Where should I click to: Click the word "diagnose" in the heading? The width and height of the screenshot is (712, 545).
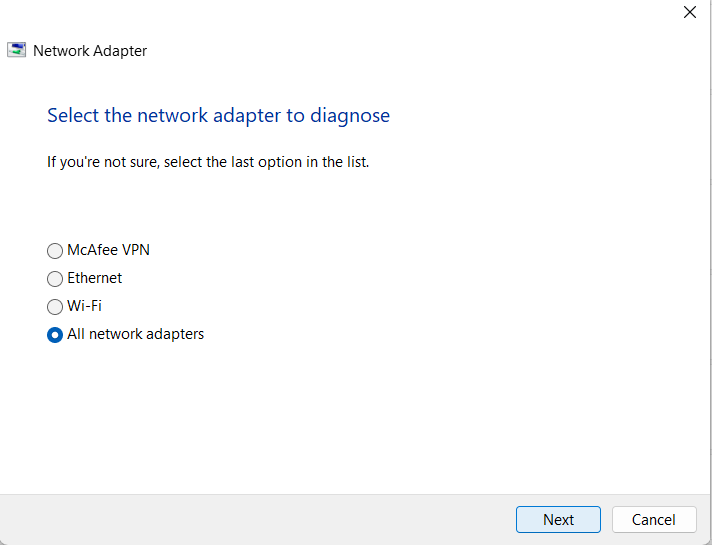tap(350, 116)
